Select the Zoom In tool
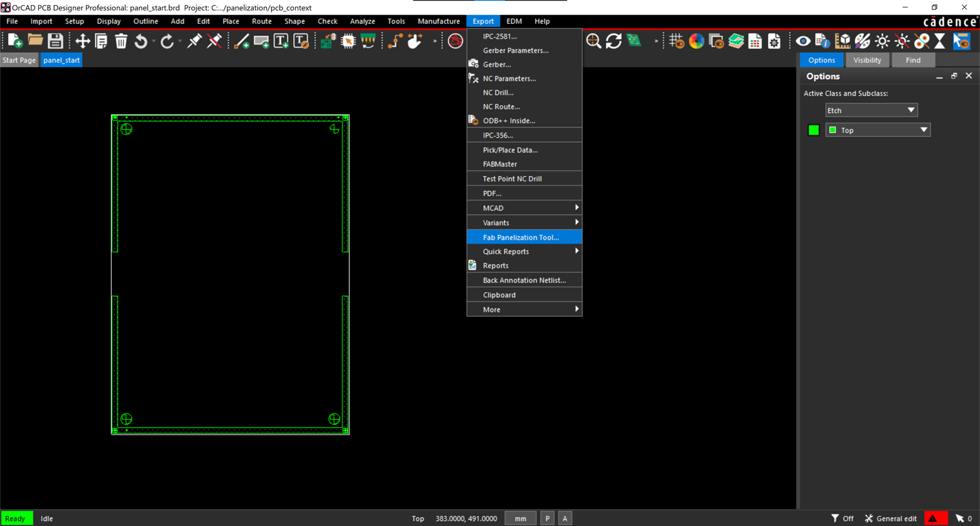This screenshot has width=980, height=526. (x=594, y=41)
